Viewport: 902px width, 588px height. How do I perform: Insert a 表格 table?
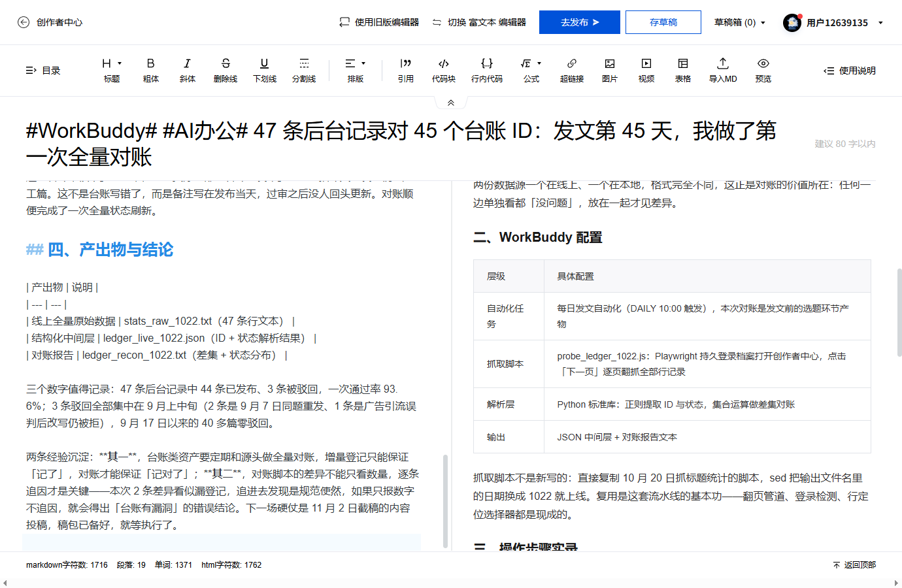[x=683, y=70]
